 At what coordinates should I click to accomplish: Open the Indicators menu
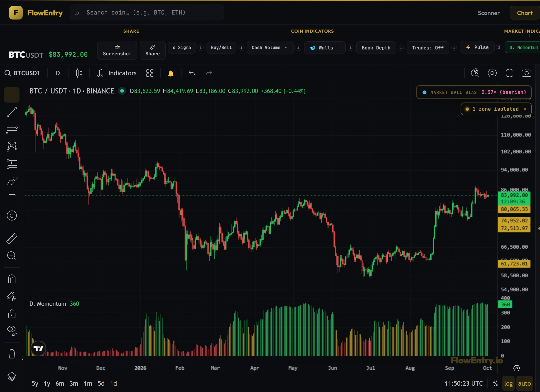point(117,73)
